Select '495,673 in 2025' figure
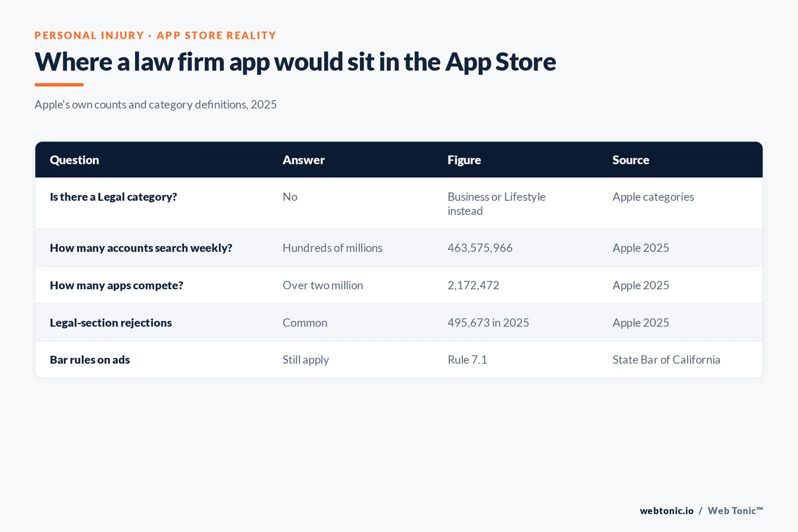The width and height of the screenshot is (798, 532). point(488,323)
